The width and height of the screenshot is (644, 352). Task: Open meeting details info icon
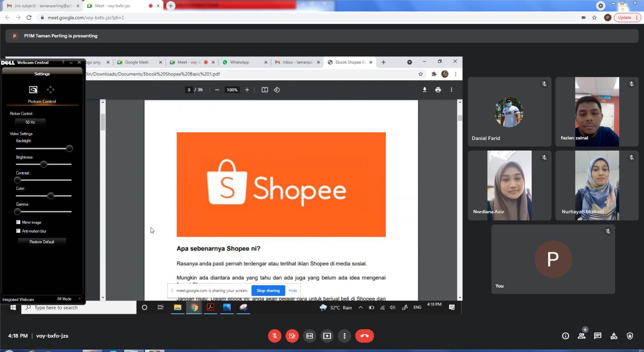[x=565, y=336]
